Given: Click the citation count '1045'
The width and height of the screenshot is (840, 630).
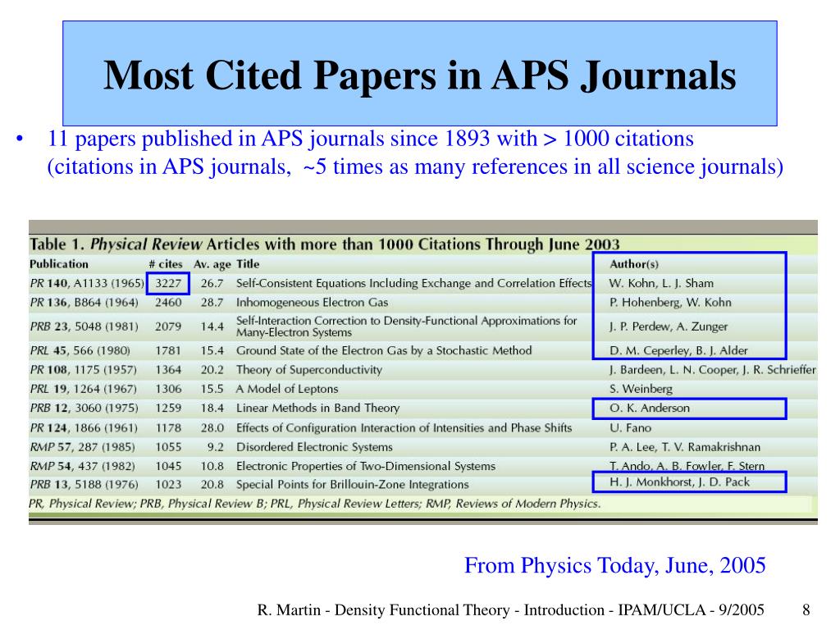Looking at the screenshot, I should click(x=168, y=466).
